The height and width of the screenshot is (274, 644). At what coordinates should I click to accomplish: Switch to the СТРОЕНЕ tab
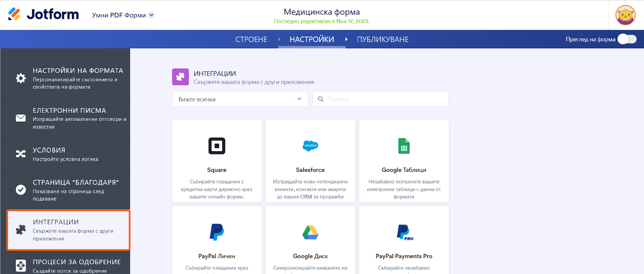[251, 39]
